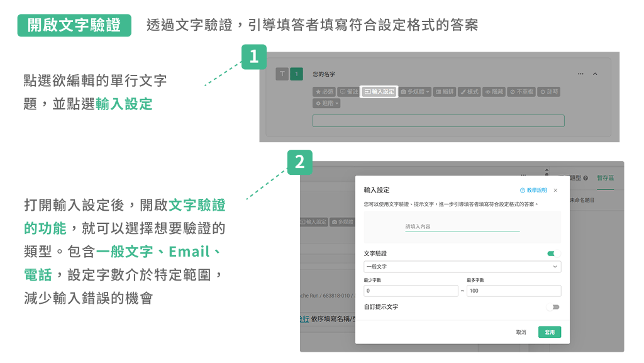Click the 請填入內容 preview input field
644x363 pixels.
click(x=462, y=226)
